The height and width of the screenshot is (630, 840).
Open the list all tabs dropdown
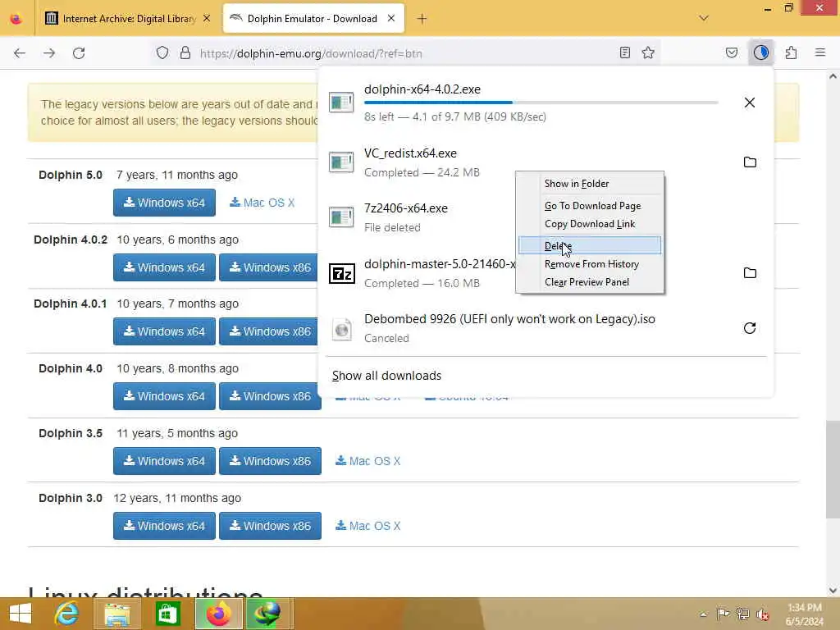pos(704,18)
